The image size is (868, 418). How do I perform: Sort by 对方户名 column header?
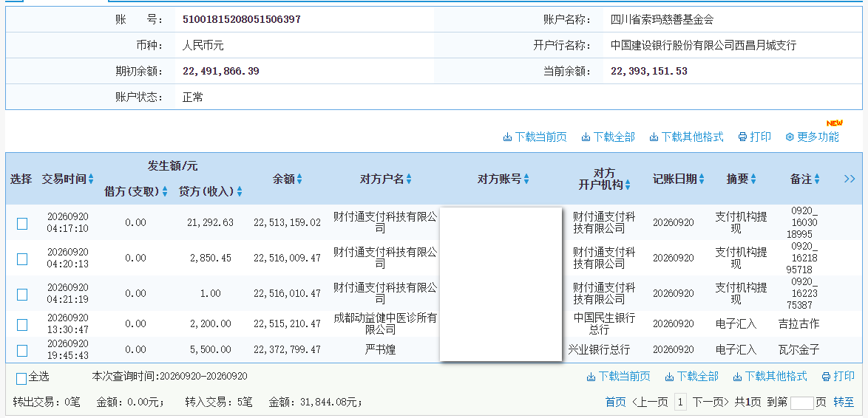click(x=386, y=179)
